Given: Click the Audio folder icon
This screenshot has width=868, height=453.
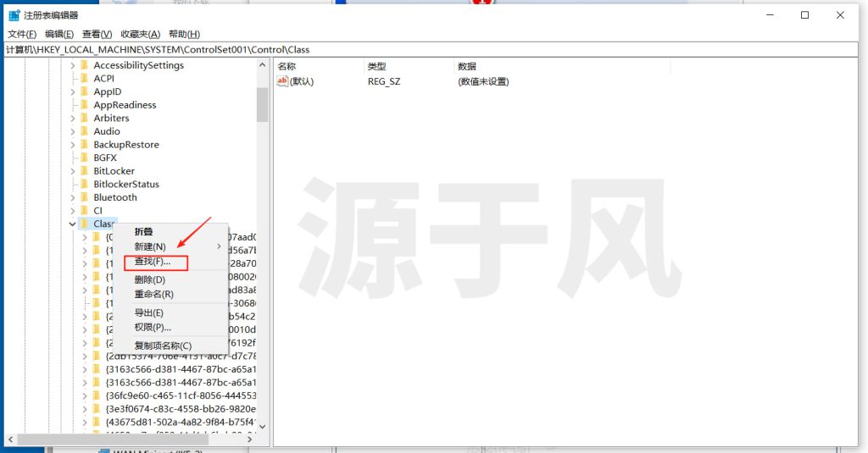Looking at the screenshot, I should pos(85,131).
